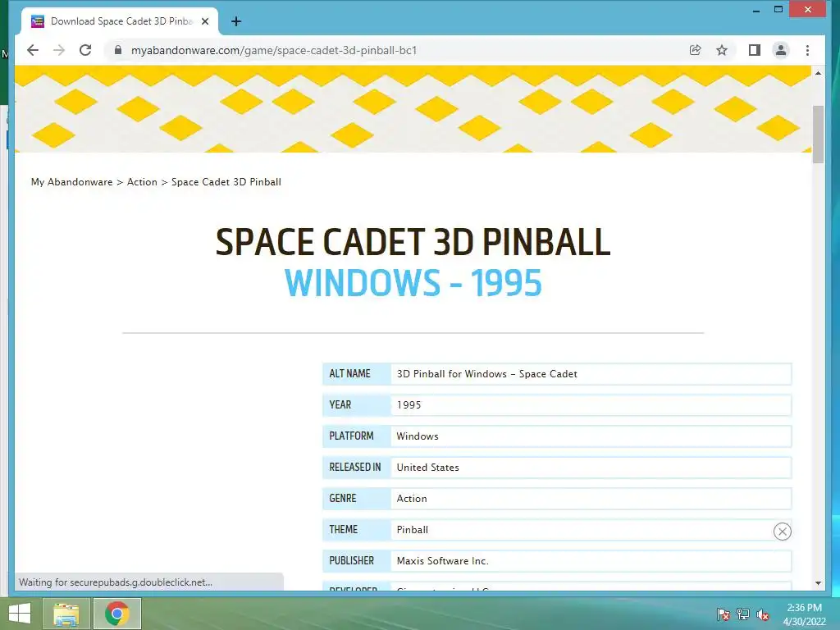This screenshot has width=840, height=630.
Task: Open the Chrome side panel
Action: pyautogui.click(x=755, y=50)
